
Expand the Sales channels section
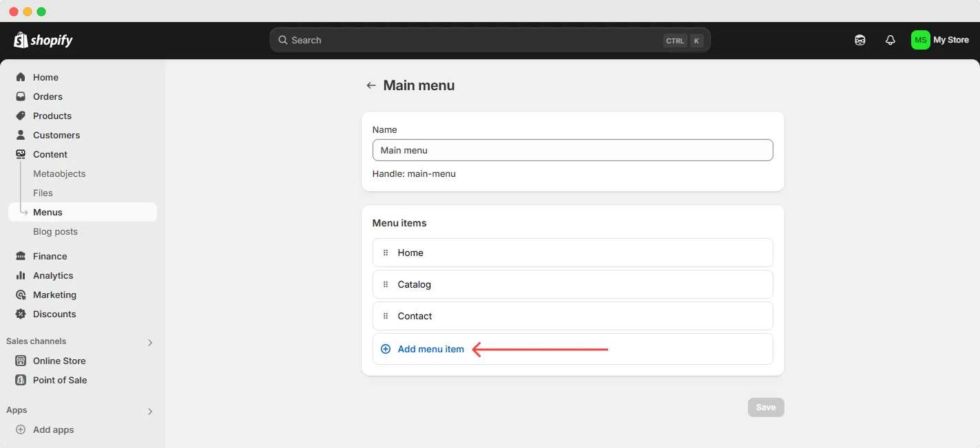[149, 342]
